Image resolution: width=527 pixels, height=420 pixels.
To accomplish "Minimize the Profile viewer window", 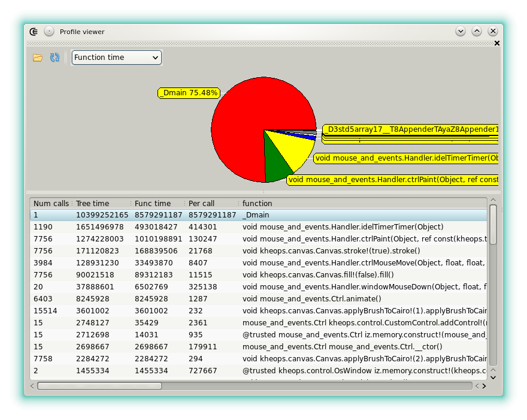I will point(460,31).
